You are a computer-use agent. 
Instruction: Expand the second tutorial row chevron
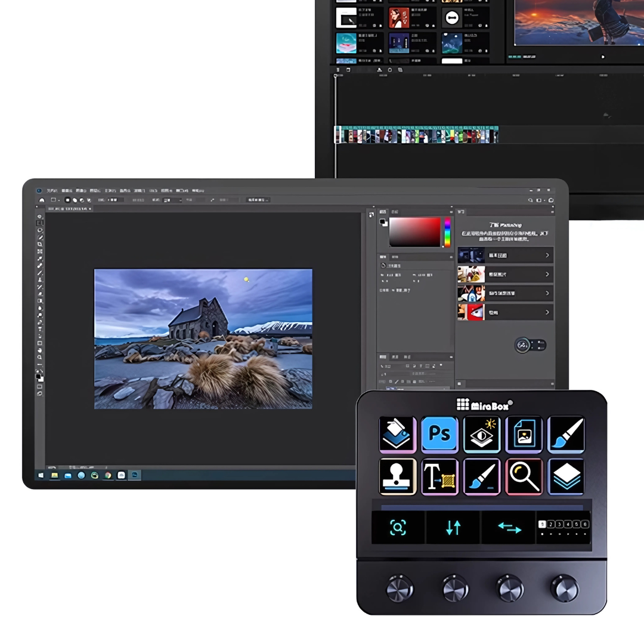[547, 274]
